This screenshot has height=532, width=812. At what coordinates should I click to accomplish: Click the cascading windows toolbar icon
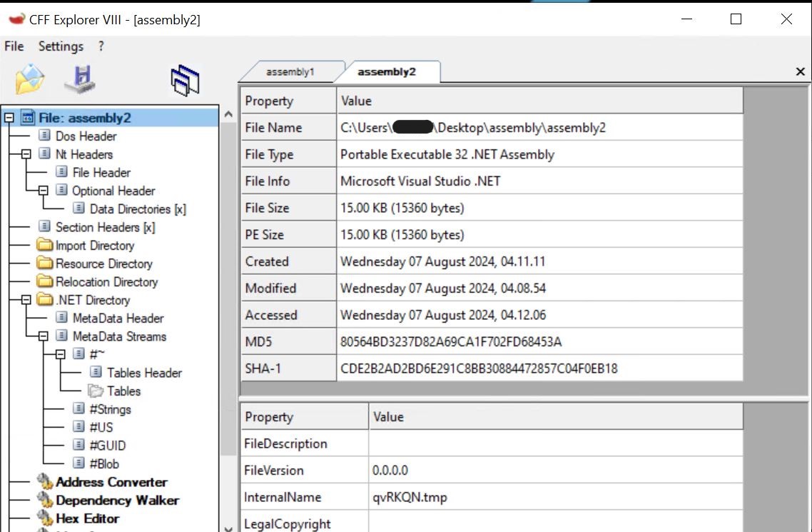(185, 79)
